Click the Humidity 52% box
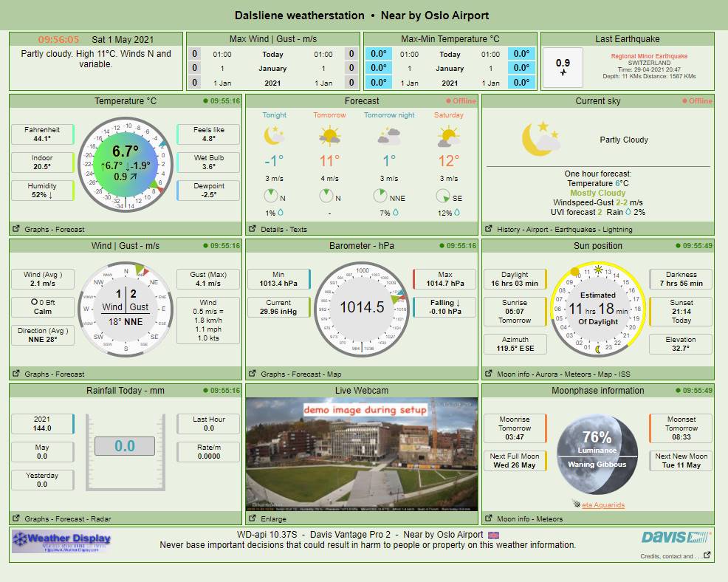Image resolution: width=728 pixels, height=582 pixels. point(42,191)
